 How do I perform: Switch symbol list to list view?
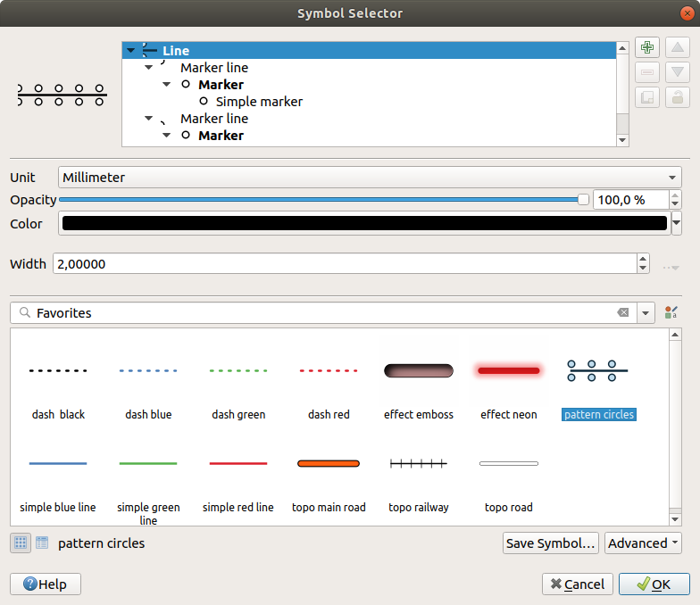click(x=41, y=543)
